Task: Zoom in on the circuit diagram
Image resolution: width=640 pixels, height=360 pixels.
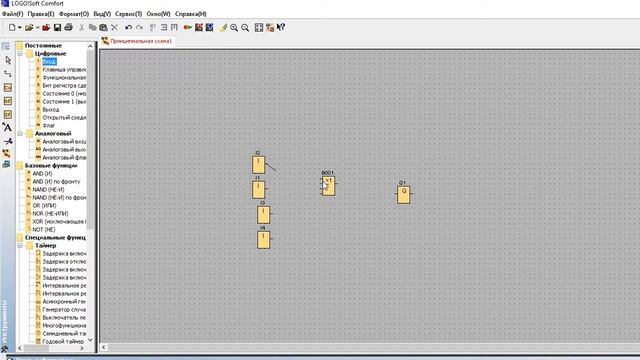Action: (x=234, y=27)
